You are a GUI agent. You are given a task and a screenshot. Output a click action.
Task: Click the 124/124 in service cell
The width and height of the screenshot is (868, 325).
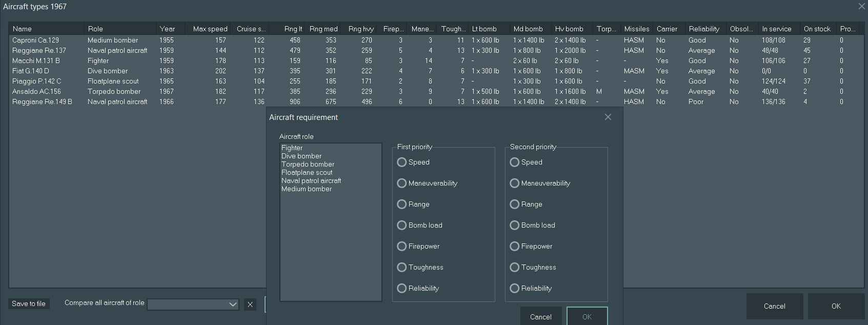tap(774, 81)
